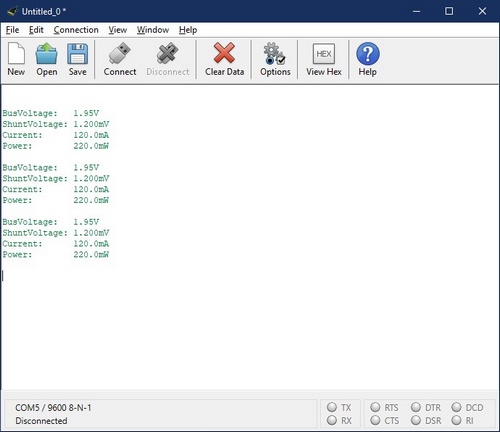
Task: Toggle the DTR indicator light
Action: (x=416, y=407)
